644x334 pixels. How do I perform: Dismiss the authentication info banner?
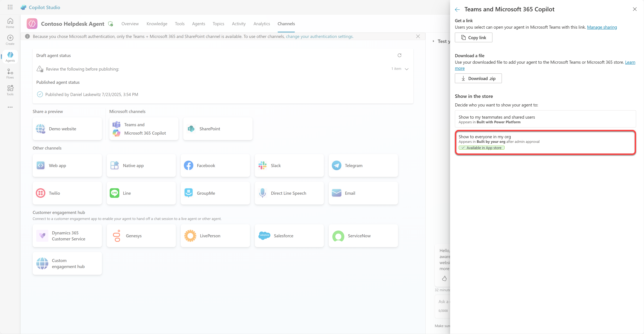[x=418, y=36]
